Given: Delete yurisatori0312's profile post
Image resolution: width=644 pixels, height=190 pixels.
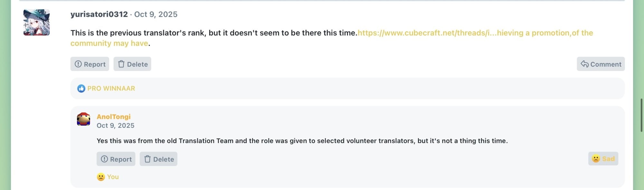Looking at the screenshot, I should click(132, 64).
